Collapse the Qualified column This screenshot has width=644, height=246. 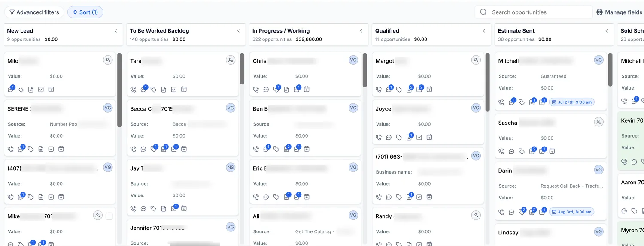pos(484,31)
